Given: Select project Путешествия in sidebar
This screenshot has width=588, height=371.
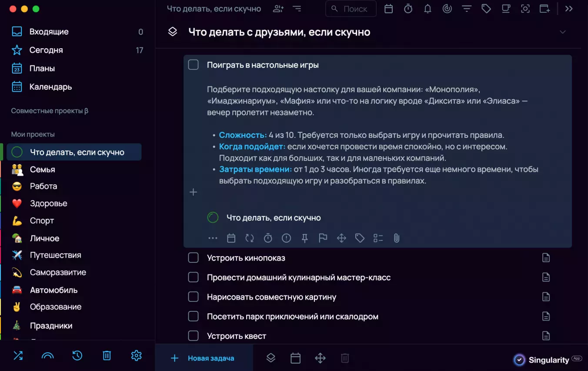Looking at the screenshot, I should 74,255.
